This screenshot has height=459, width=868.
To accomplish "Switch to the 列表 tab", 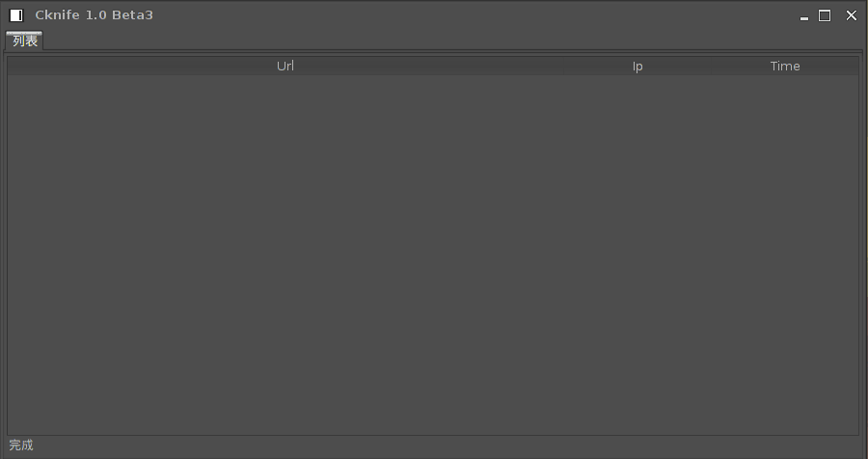I will 24,40.
